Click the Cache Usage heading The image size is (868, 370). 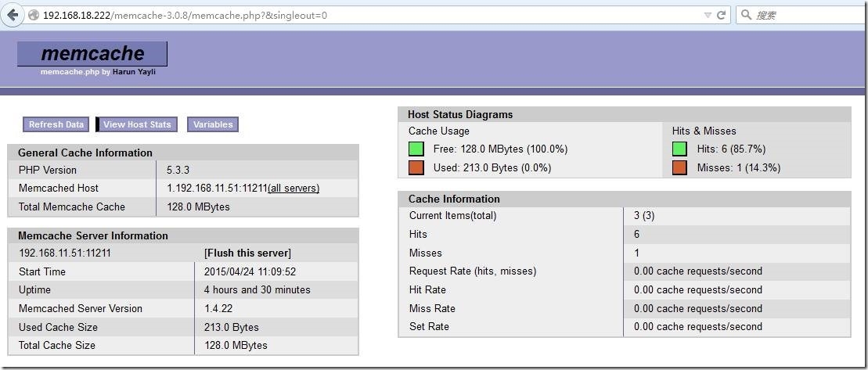point(439,131)
